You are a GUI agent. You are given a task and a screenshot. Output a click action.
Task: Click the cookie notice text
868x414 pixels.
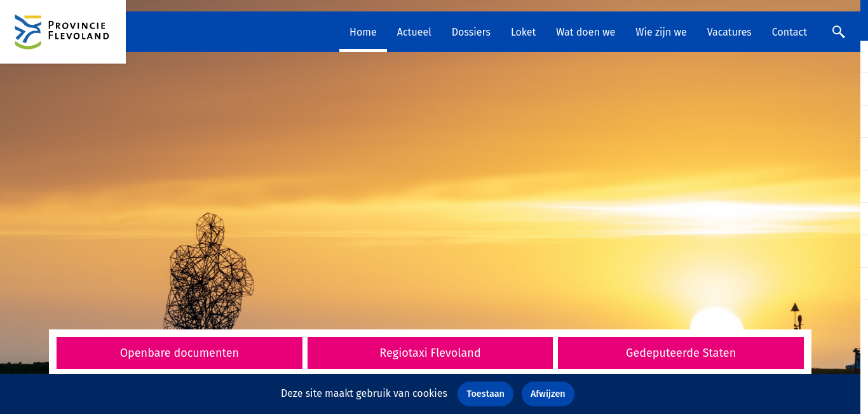click(x=364, y=394)
